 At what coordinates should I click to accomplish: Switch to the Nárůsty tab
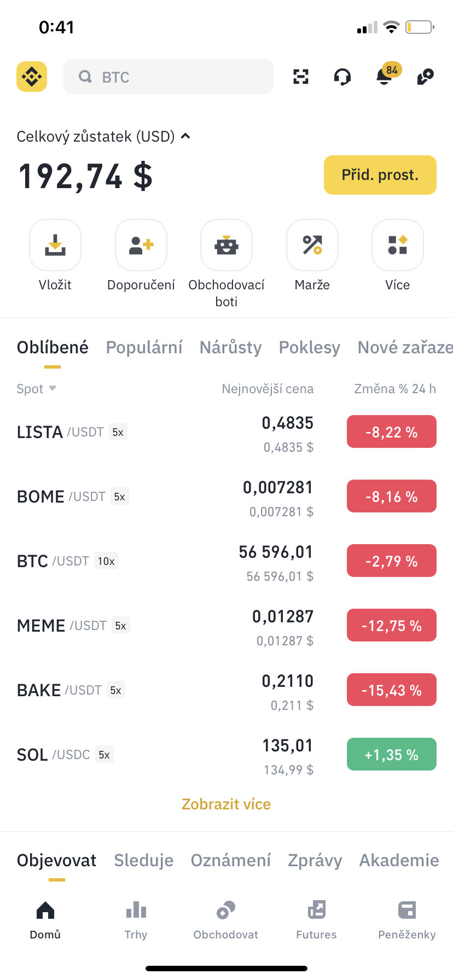point(230,347)
